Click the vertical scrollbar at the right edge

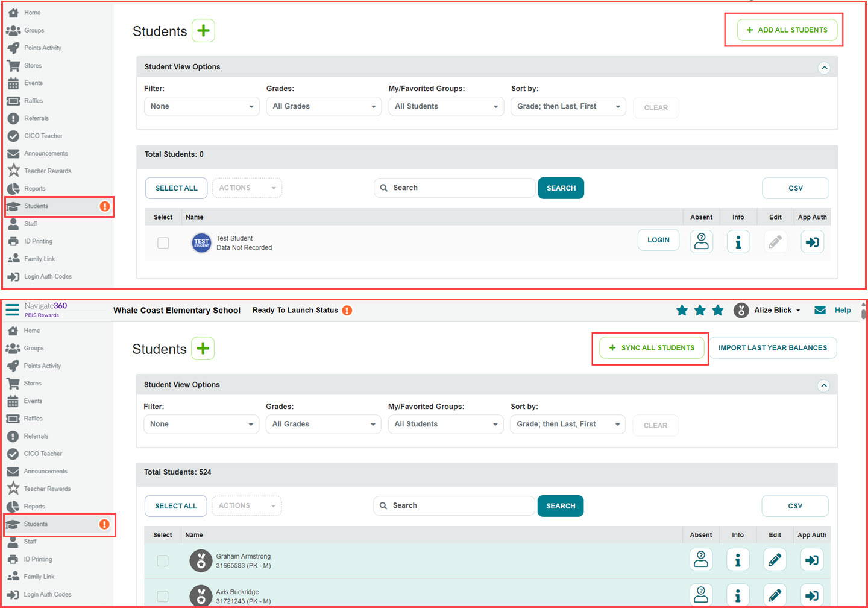tap(864, 314)
